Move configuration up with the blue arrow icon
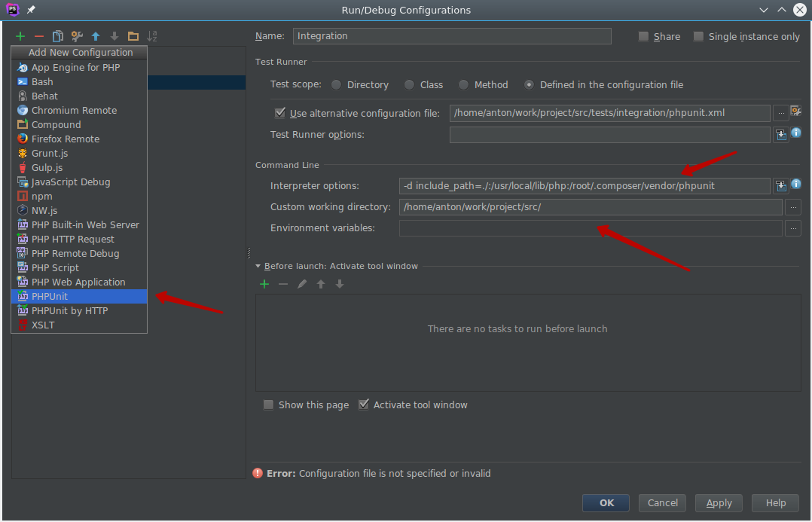Image resolution: width=812 pixels, height=522 pixels. point(96,36)
